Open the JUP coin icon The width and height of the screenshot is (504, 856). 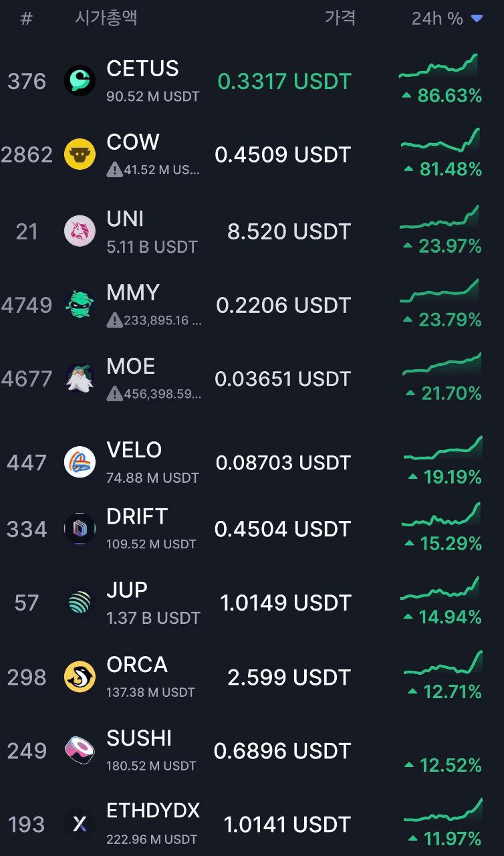(80, 603)
